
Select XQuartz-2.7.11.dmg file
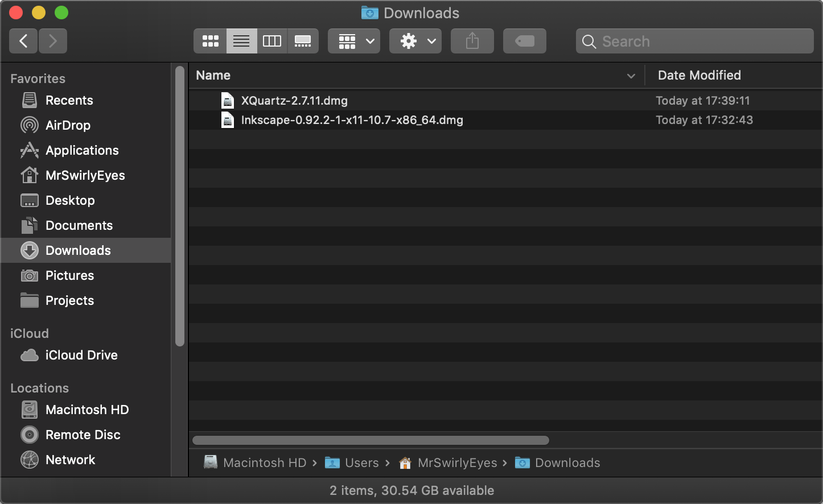coord(294,101)
